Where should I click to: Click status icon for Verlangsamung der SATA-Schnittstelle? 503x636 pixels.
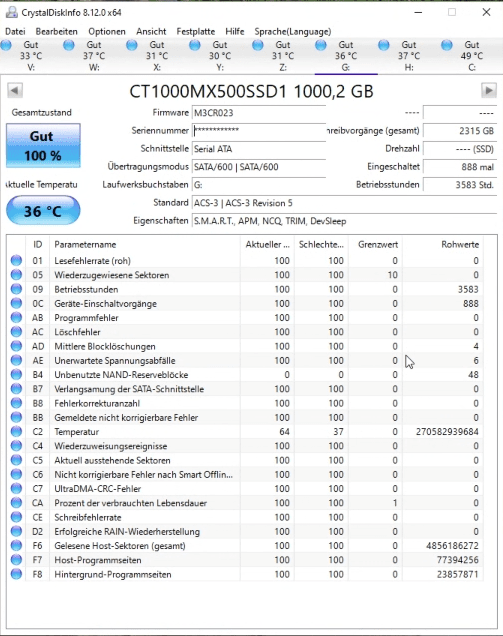pyautogui.click(x=16, y=389)
